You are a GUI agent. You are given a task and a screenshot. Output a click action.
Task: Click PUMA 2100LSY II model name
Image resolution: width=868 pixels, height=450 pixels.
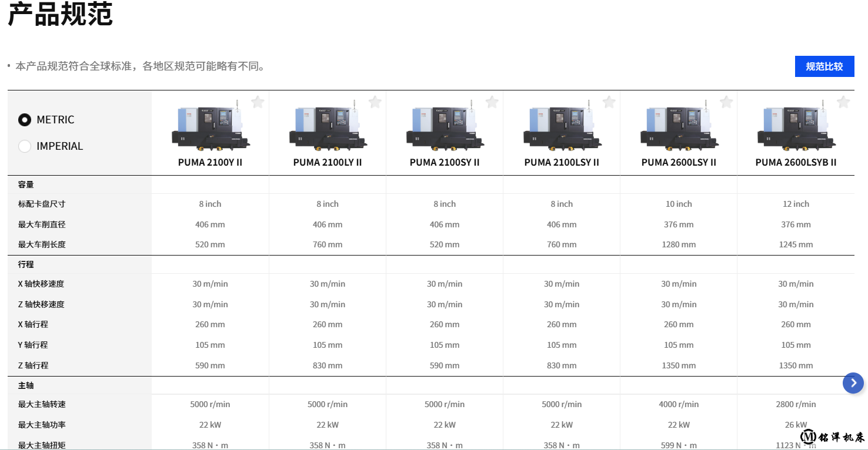562,162
